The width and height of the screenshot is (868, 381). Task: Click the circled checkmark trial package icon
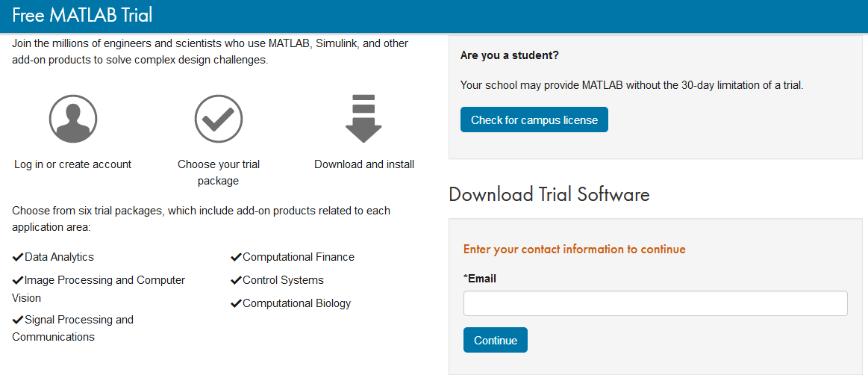(219, 119)
